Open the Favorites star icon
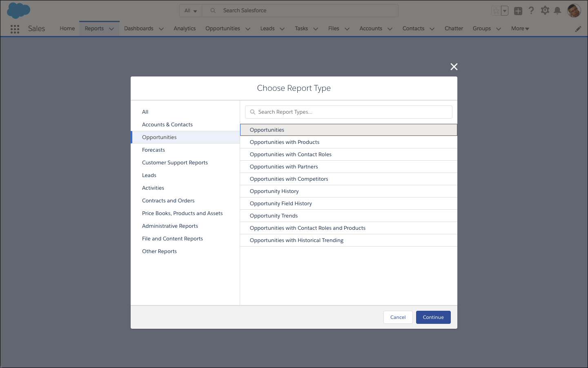The height and width of the screenshot is (368, 588). (496, 11)
